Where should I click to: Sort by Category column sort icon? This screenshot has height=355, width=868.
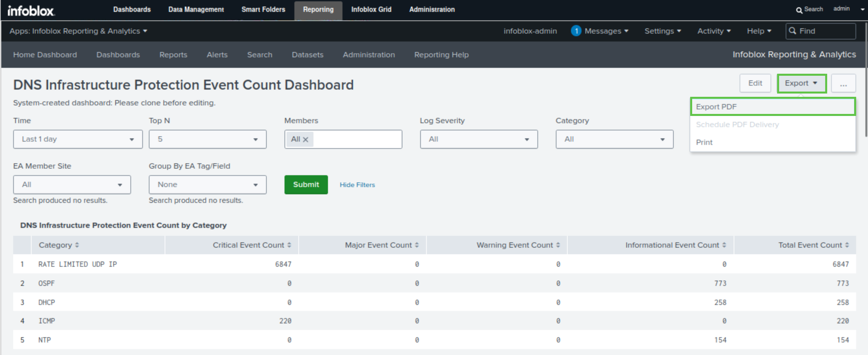coord(77,245)
